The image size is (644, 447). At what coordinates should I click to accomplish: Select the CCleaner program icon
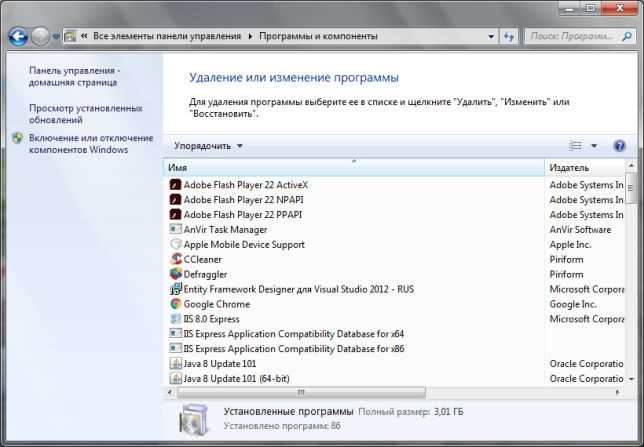(176, 260)
